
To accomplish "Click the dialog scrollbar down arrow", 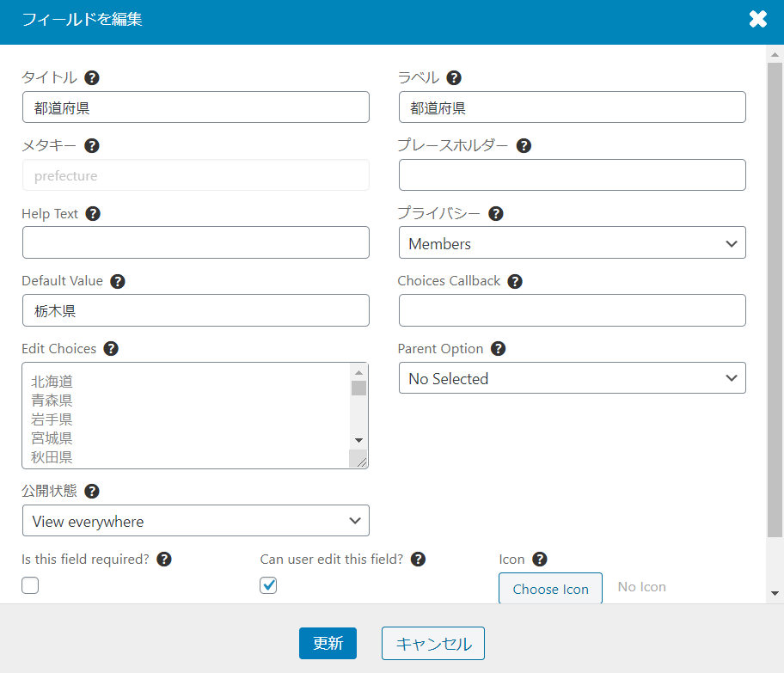I will tap(775, 593).
